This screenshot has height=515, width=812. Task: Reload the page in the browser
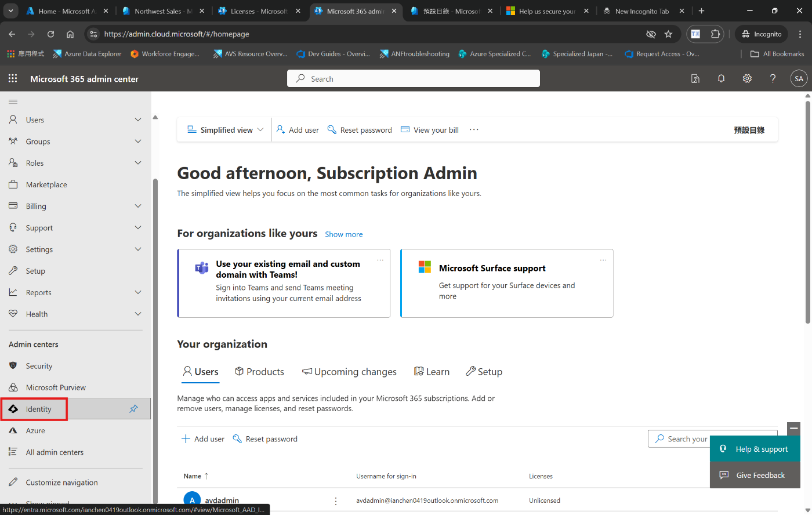(x=50, y=34)
